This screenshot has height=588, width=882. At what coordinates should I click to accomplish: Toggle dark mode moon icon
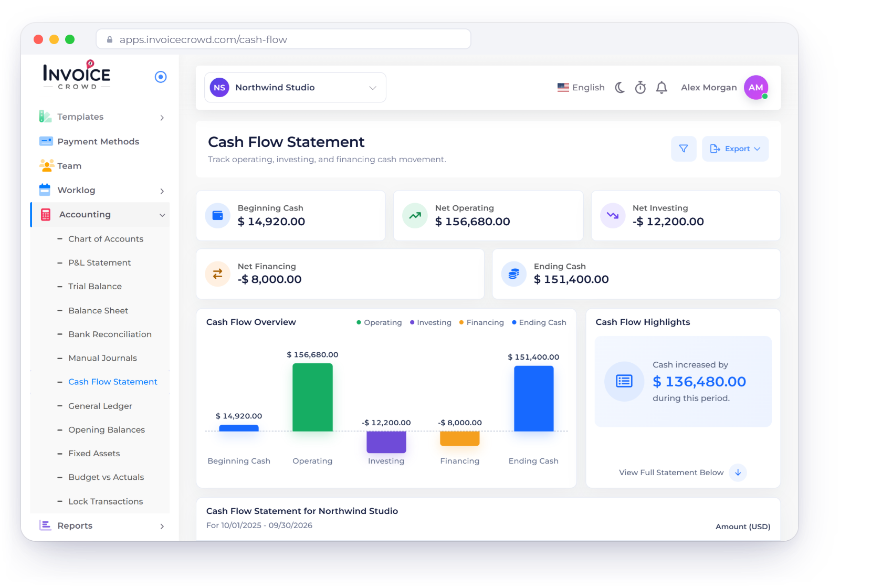pos(620,88)
